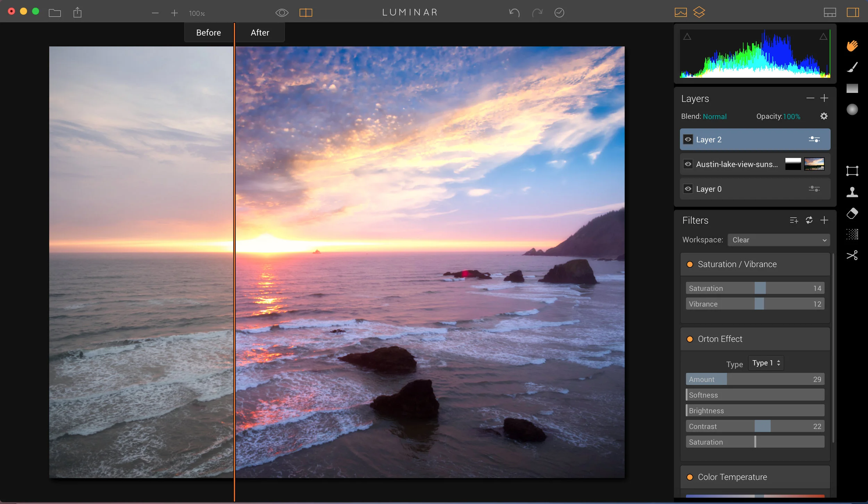Toggle the layers panel icon
Viewport: 868px width, 504px height.
(x=699, y=12)
